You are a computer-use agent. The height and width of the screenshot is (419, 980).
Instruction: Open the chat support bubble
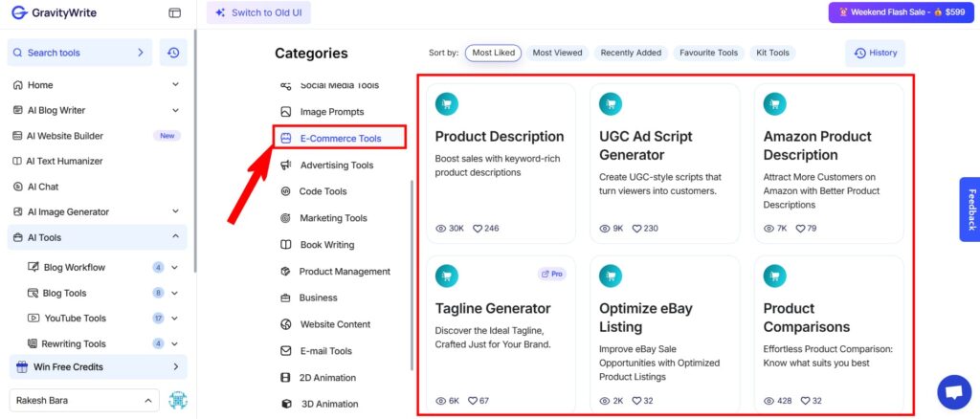[954, 392]
